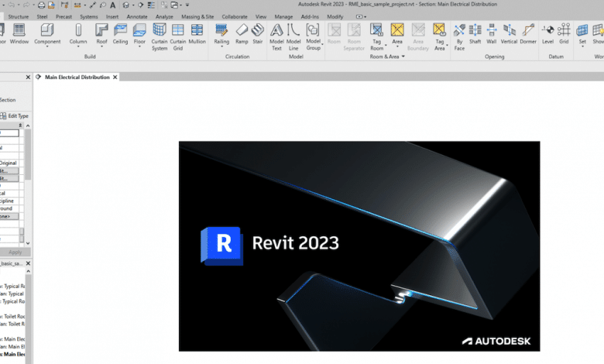Choose the Mullion tool
The image size is (604, 364).
[x=197, y=34]
